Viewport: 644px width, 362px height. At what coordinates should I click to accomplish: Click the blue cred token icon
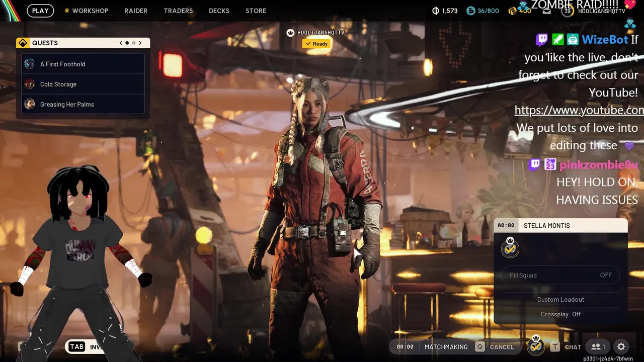click(x=470, y=11)
